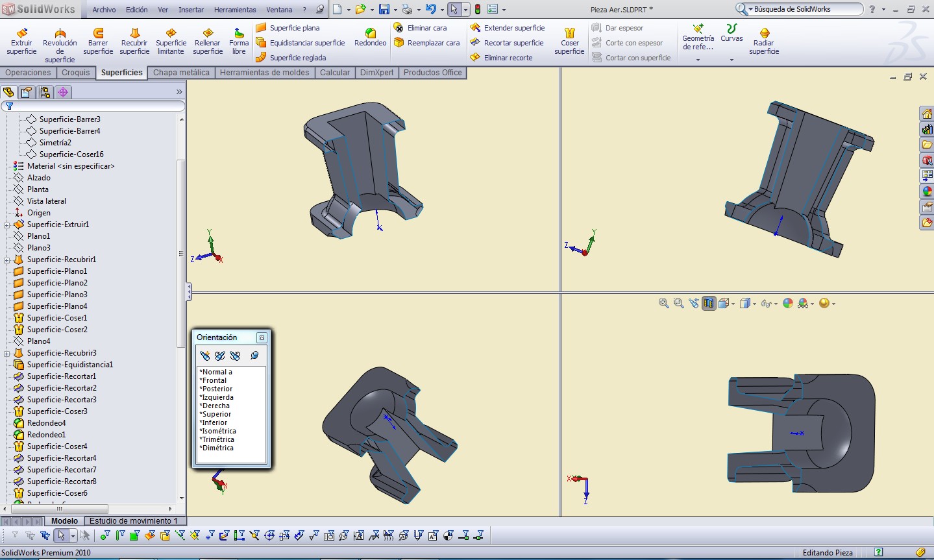Apply the Redondeo fillet tool
934x560 pixels.
[371, 38]
